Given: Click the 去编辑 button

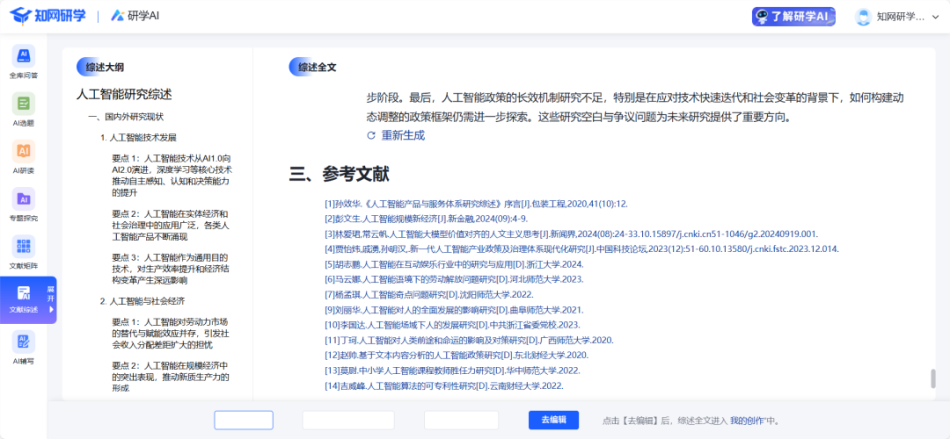Looking at the screenshot, I should (x=554, y=420).
